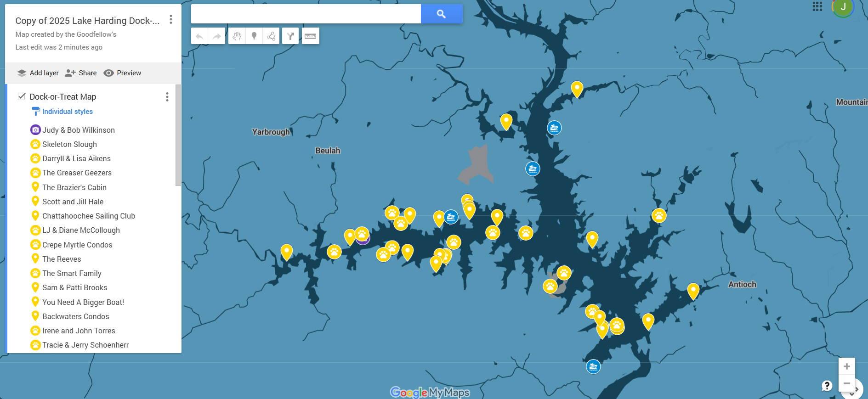The height and width of the screenshot is (399, 868).
Task: Select Judy & Bob Wilkinson list entry
Action: point(78,130)
